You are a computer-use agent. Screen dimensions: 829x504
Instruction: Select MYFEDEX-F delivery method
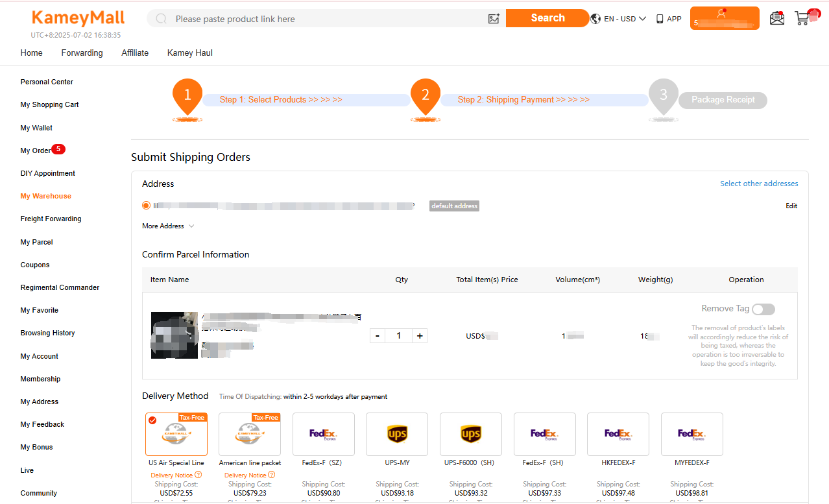(691, 434)
